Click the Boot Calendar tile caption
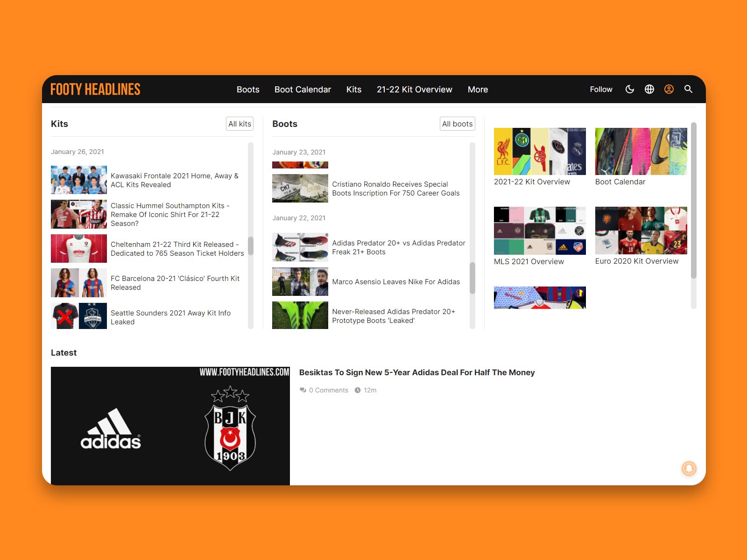747x560 pixels. [x=620, y=182]
